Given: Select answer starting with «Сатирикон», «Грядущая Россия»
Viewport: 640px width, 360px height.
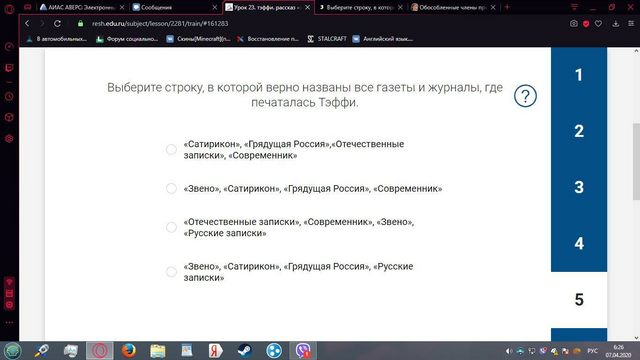Looking at the screenshot, I should [171, 149].
